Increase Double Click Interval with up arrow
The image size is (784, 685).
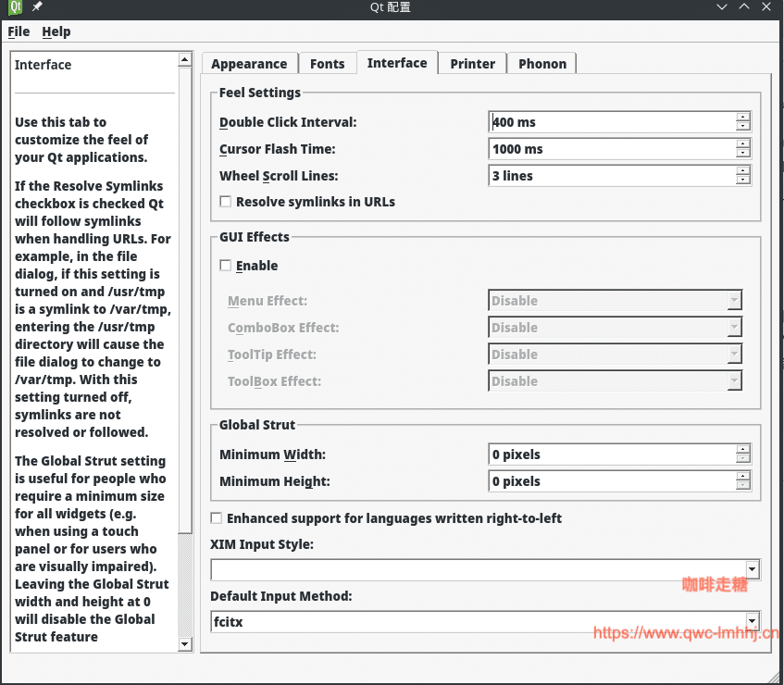coord(743,117)
